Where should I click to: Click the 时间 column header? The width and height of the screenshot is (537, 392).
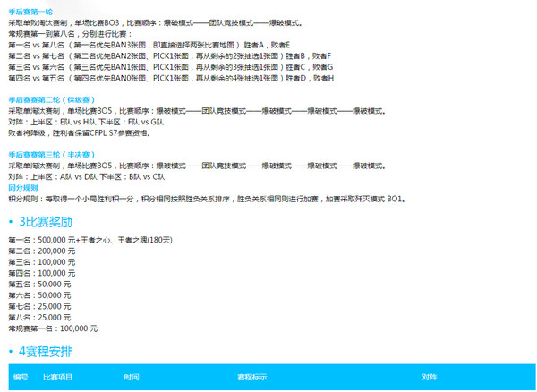[132, 378]
